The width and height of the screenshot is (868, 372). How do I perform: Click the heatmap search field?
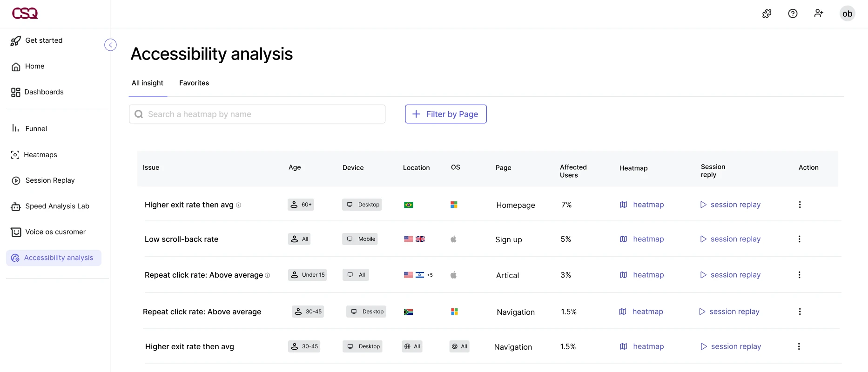257,114
